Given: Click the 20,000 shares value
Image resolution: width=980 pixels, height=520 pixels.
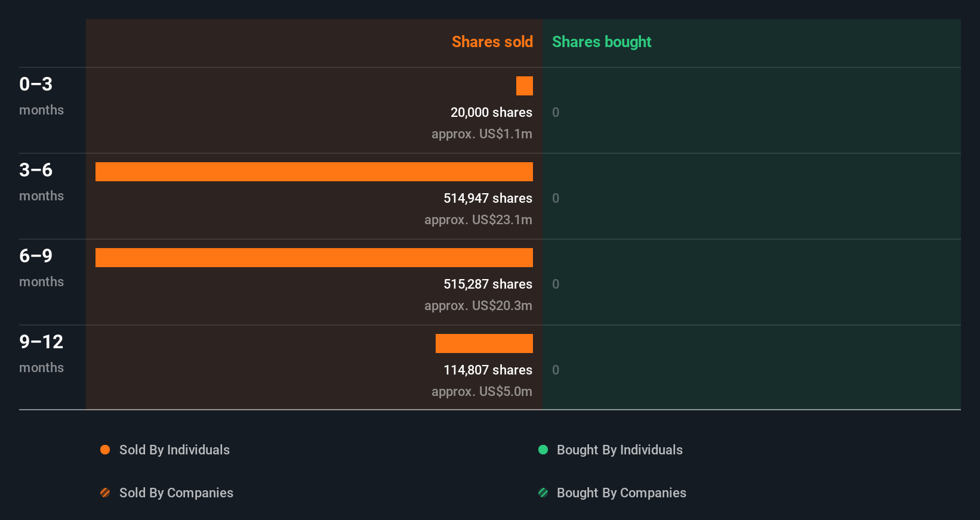Looking at the screenshot, I should (x=491, y=112).
